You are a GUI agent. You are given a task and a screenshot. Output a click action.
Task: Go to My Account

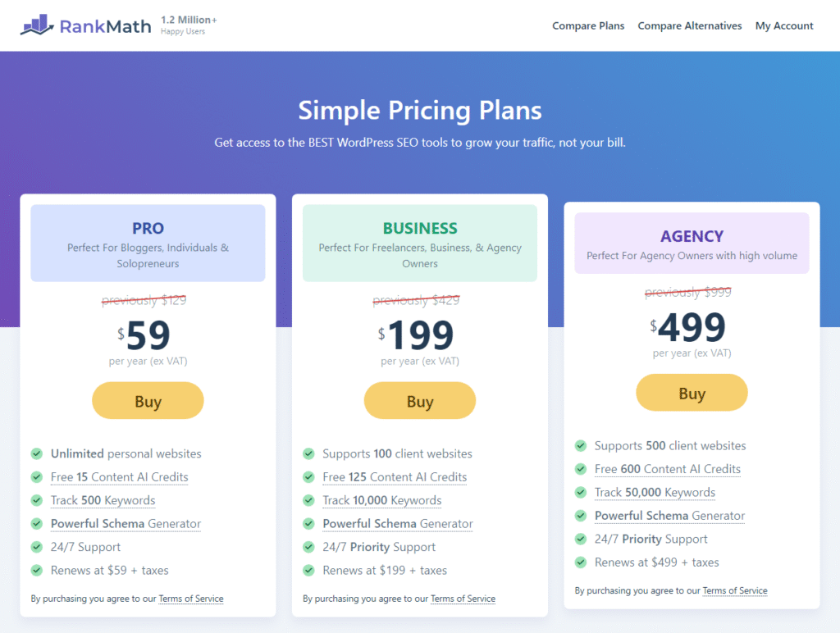click(x=784, y=26)
